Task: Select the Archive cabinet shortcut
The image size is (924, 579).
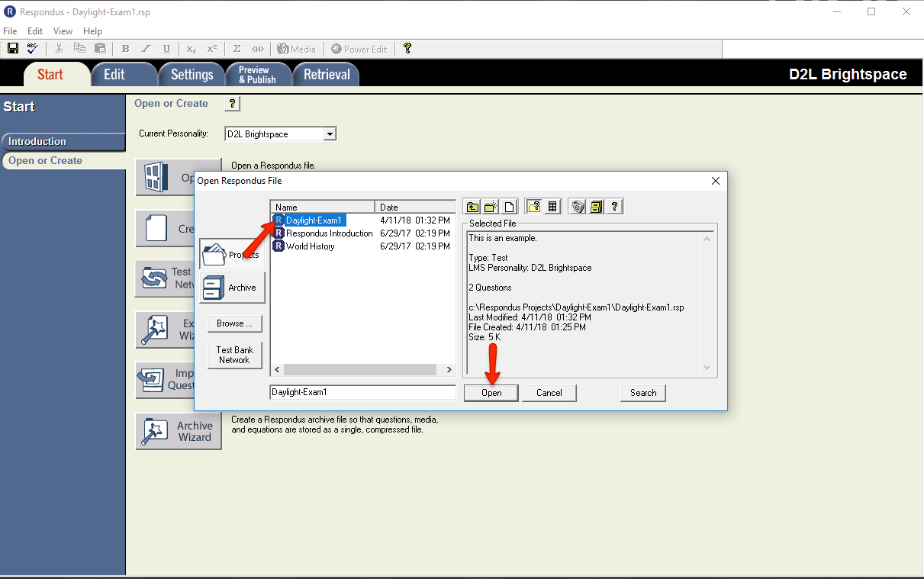Action: [x=233, y=288]
